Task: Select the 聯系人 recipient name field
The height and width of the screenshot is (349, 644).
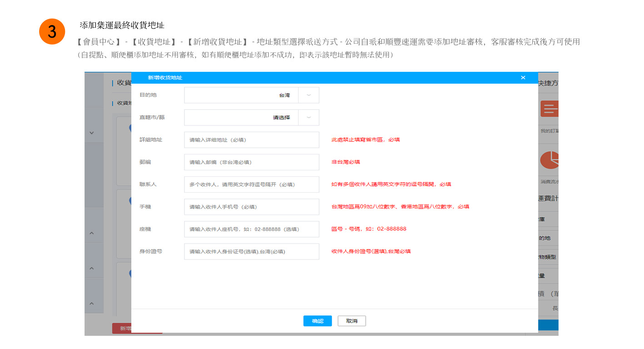Action: [251, 184]
